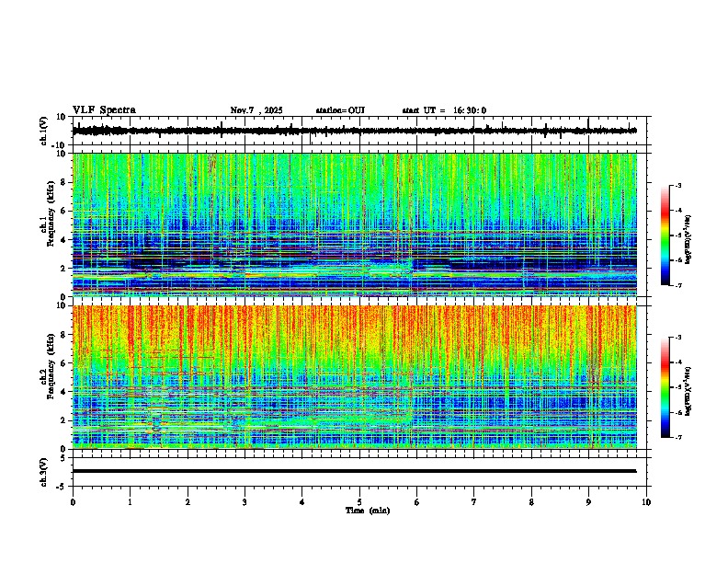Click time axis tick label "2"

coord(188,502)
